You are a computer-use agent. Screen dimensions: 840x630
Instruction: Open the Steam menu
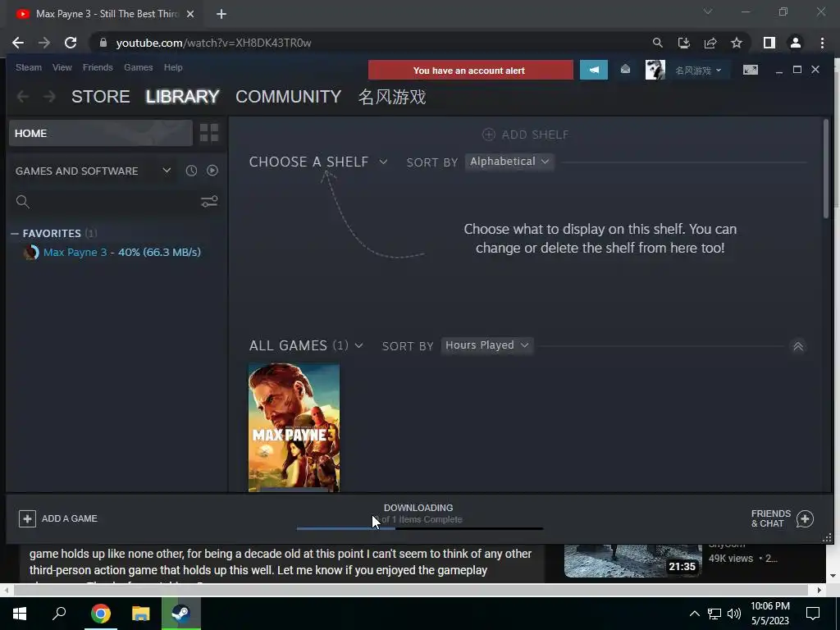pos(29,67)
